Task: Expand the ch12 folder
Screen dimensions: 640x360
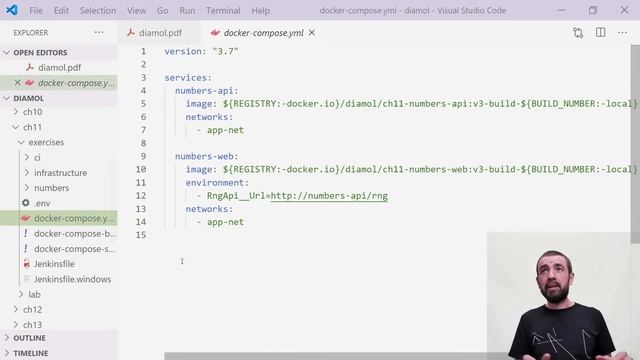Action: [32, 309]
